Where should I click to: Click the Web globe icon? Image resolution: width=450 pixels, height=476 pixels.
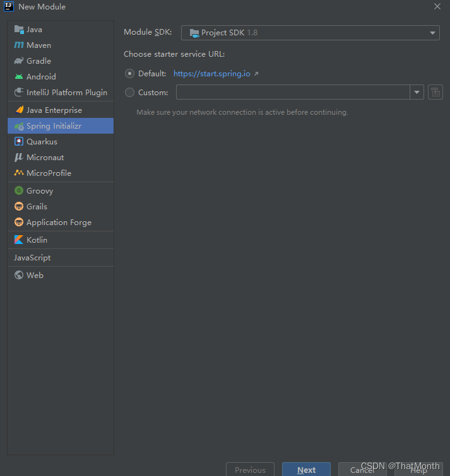[x=19, y=275]
